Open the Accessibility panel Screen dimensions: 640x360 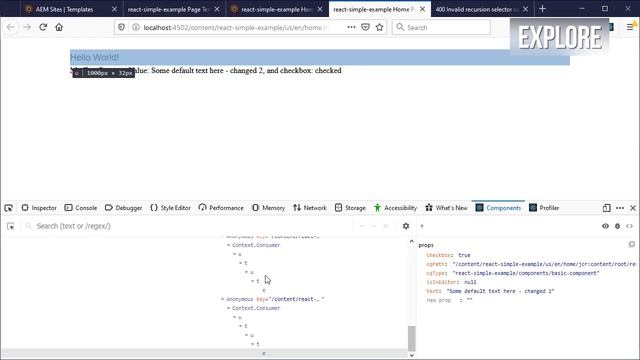(396, 208)
